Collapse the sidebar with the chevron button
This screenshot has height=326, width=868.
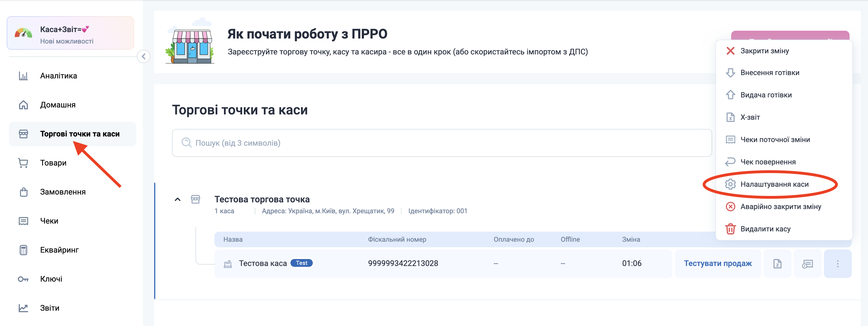[x=144, y=56]
